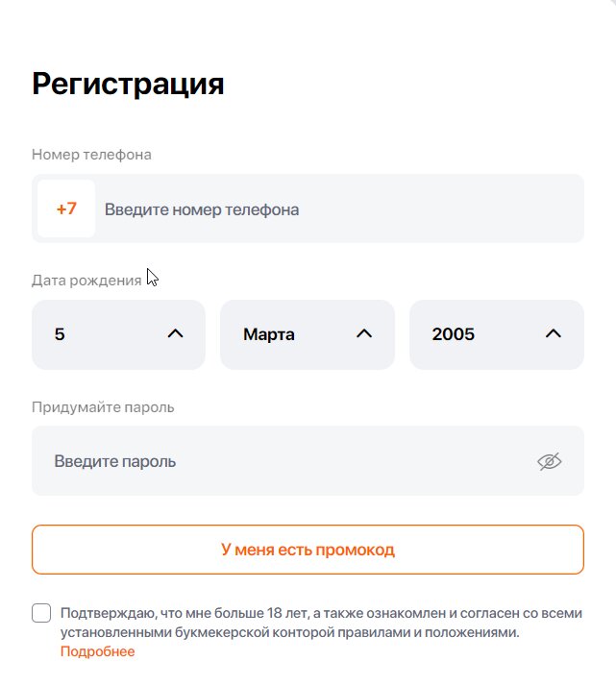Click the 'Введите номер телефона' placeholder text
Viewport: 616px width, 686px height.
coord(202,209)
